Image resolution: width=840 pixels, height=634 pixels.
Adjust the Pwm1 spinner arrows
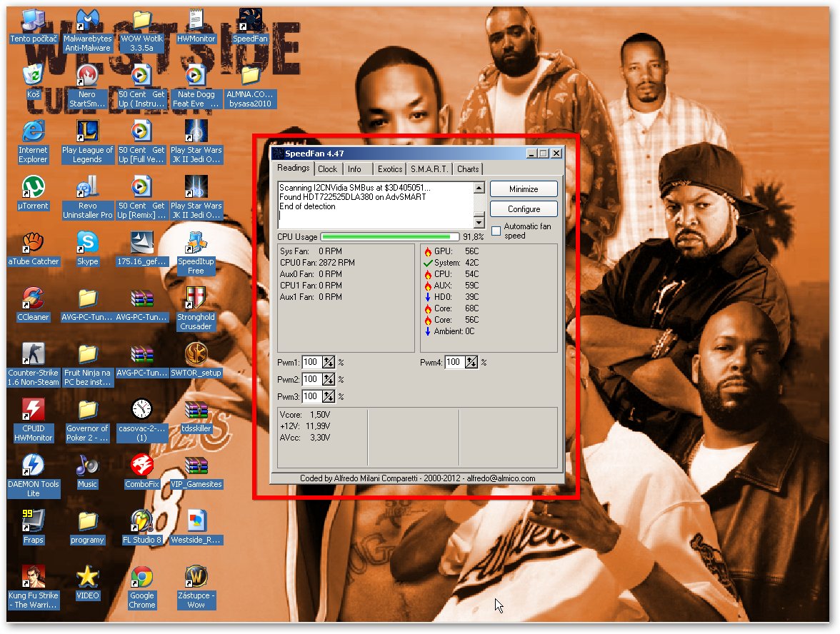[x=329, y=363]
